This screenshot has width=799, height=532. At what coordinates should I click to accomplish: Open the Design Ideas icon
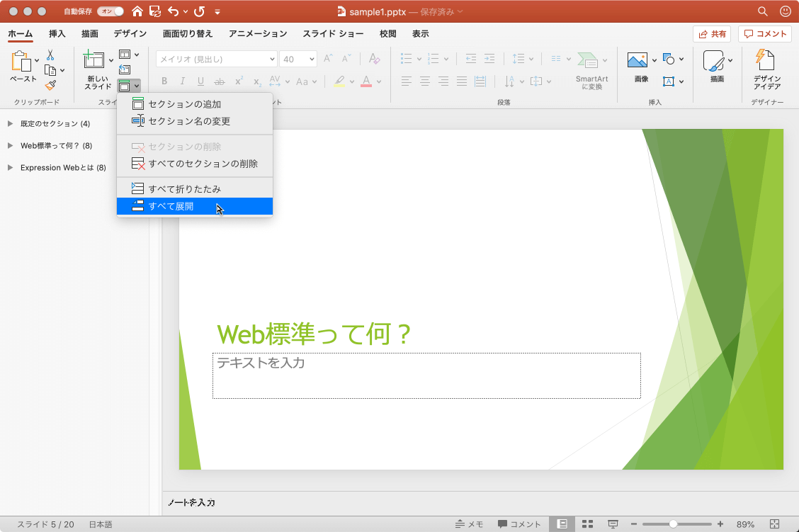click(765, 60)
